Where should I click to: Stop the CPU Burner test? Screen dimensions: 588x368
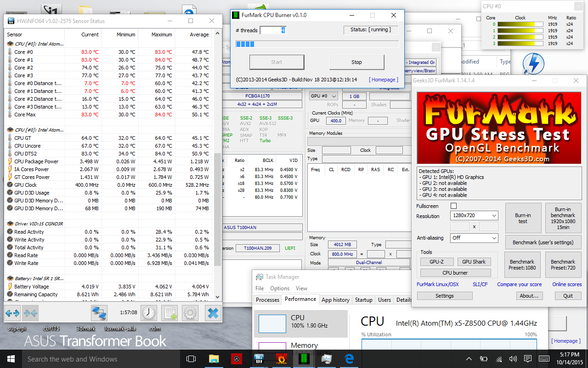point(356,62)
